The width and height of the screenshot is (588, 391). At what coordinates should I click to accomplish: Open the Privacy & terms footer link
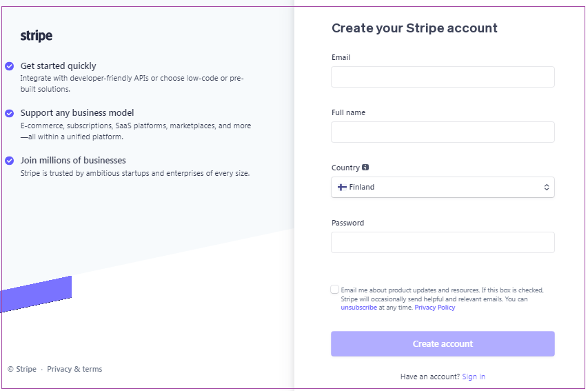tap(74, 369)
